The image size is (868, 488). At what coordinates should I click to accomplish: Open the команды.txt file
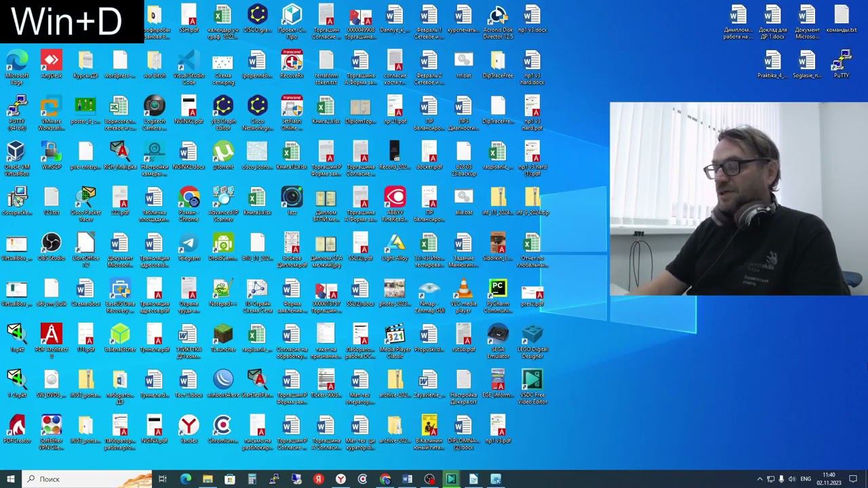pyautogui.click(x=842, y=15)
